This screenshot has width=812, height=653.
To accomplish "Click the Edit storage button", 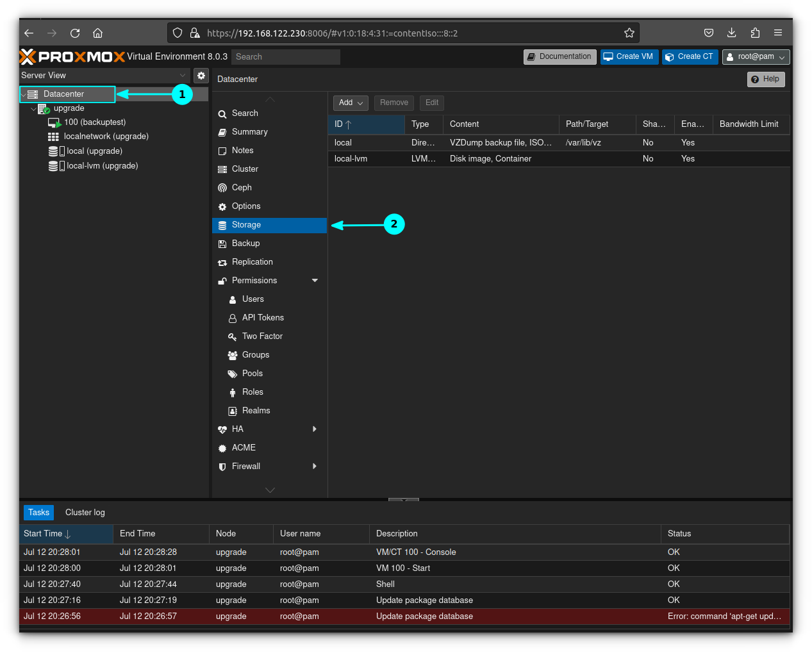I will click(432, 103).
